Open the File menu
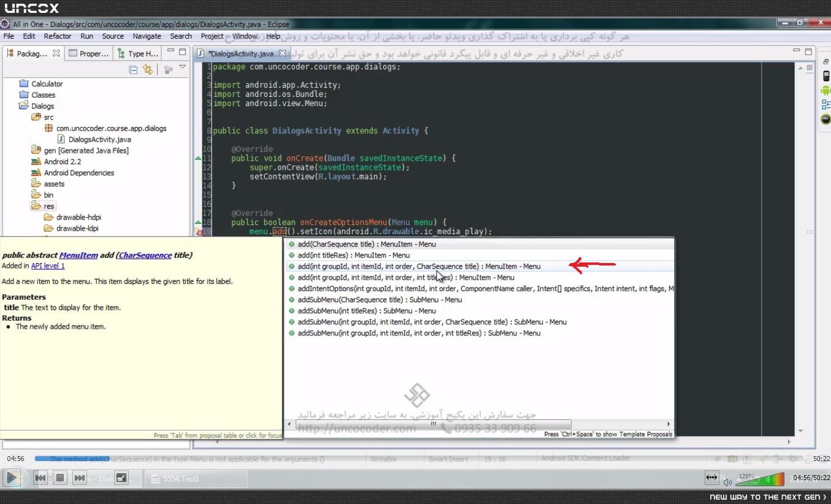 click(x=9, y=36)
